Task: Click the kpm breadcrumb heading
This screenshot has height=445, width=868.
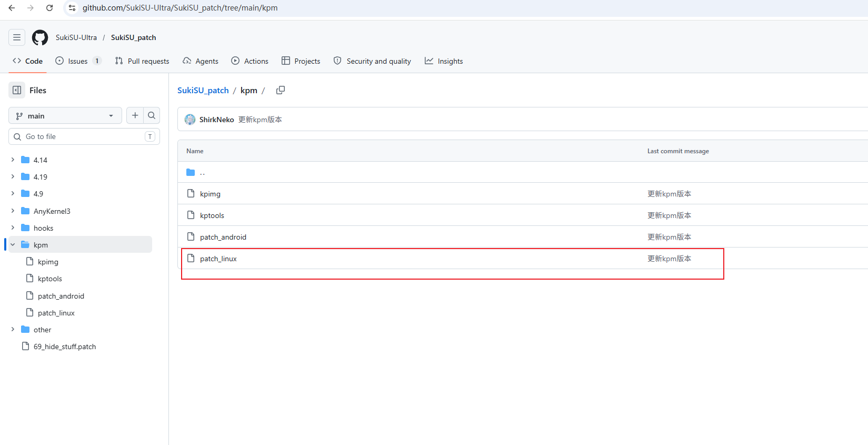Action: 249,90
